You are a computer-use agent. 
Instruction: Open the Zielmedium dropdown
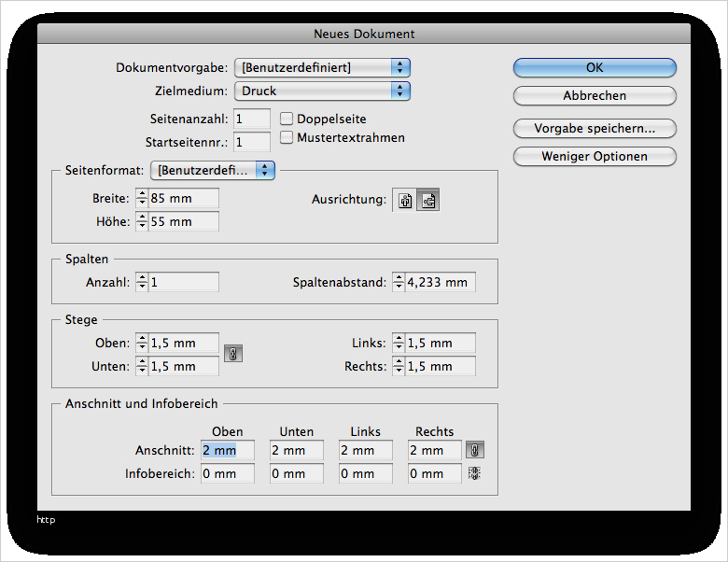click(x=323, y=91)
